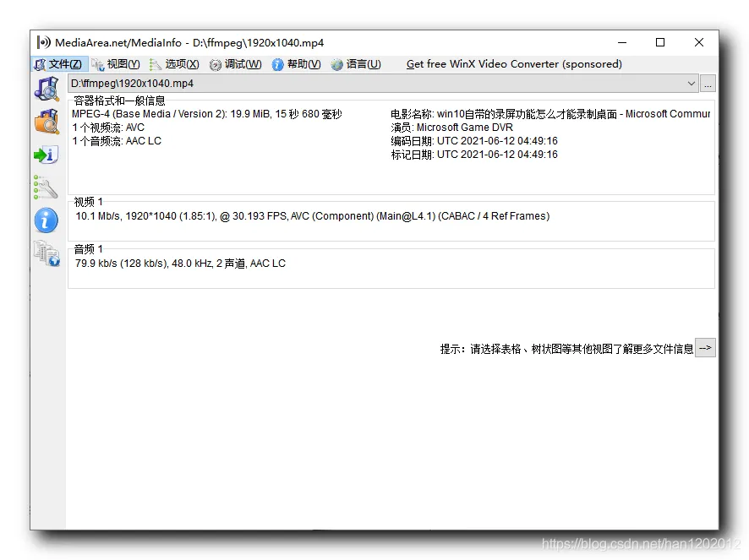Click the 提示 hint text about other views
The height and width of the screenshot is (560, 749).
pyautogui.click(x=566, y=349)
